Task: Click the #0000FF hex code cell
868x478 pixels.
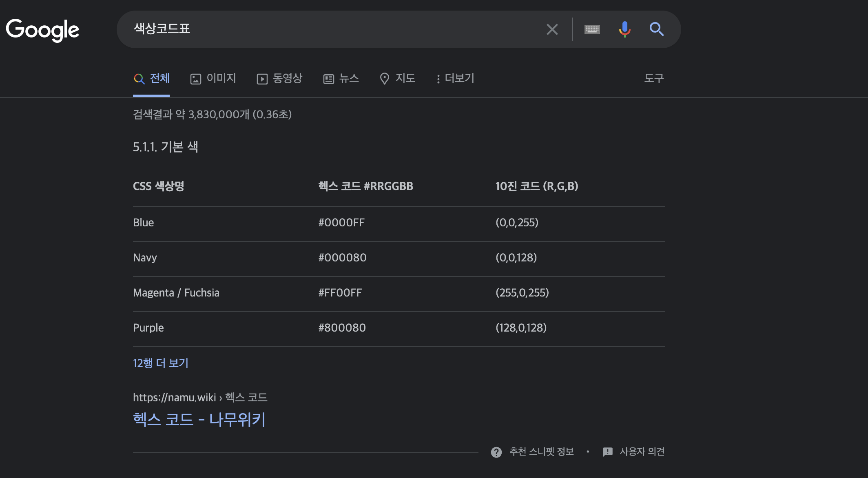Action: tap(341, 223)
